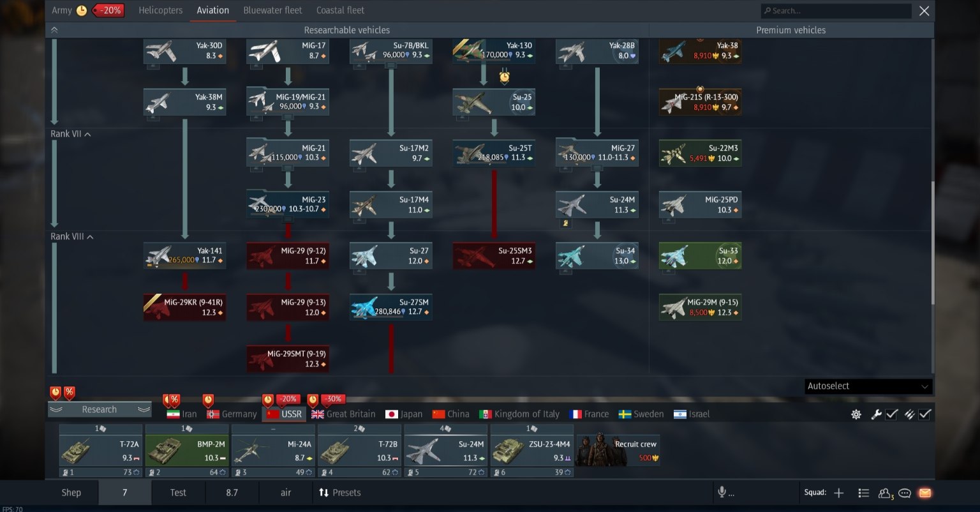Click Recruit crew for 500 eagles
Image resolution: width=980 pixels, height=512 pixels.
[618, 451]
